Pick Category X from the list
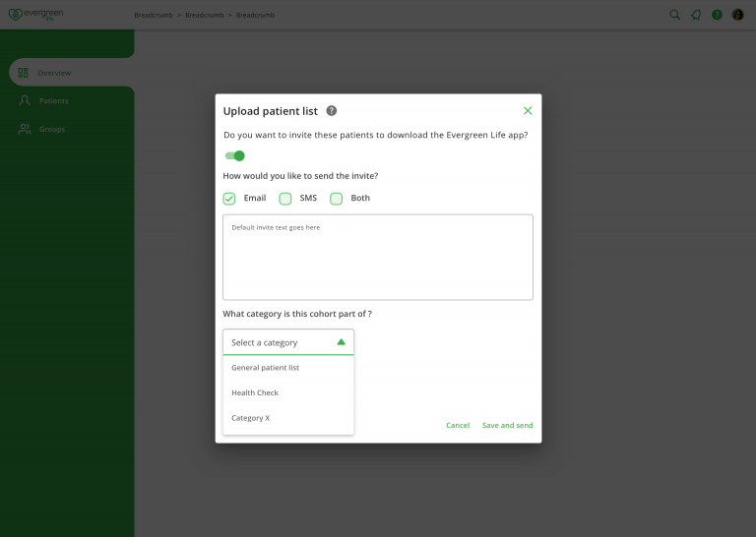Image resolution: width=756 pixels, height=537 pixels. click(x=250, y=418)
